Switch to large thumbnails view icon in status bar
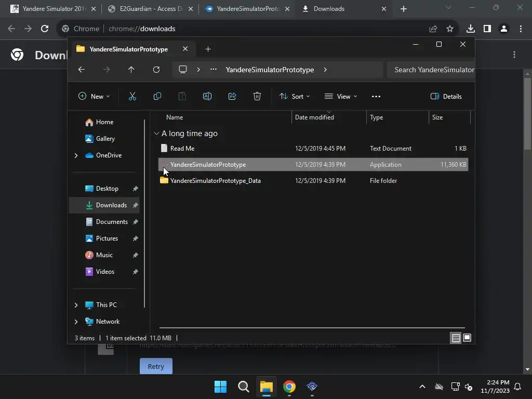 tap(467, 338)
